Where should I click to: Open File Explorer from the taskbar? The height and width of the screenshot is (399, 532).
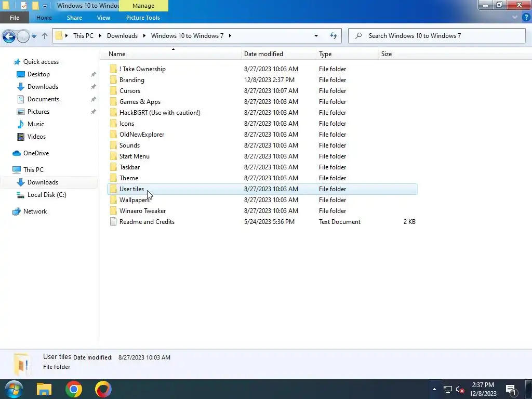(44, 389)
